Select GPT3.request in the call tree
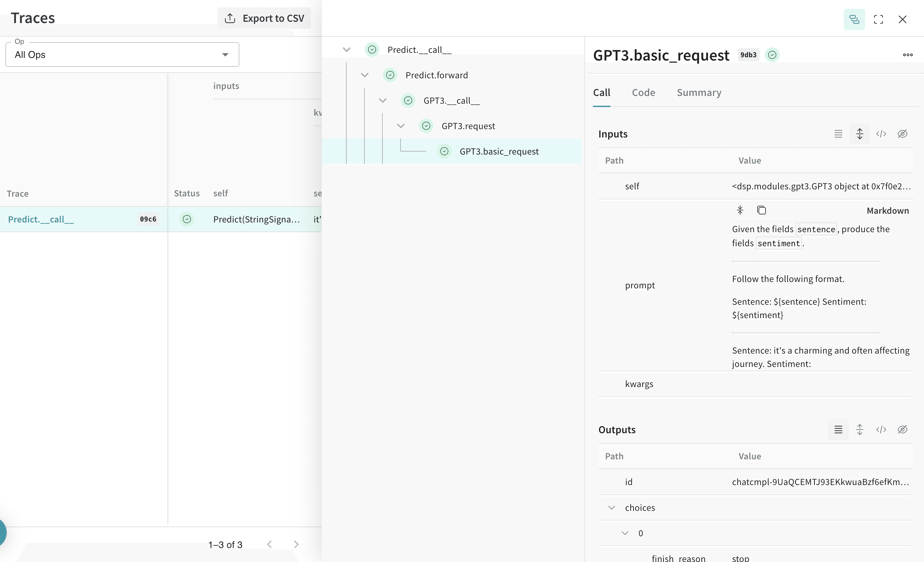Screen dimensions: 924x562 [468, 126]
